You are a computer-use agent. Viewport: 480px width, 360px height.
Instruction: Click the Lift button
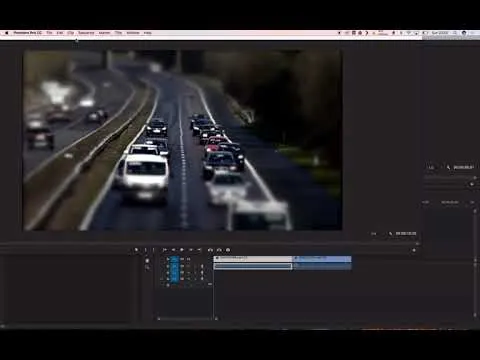(x=210, y=250)
